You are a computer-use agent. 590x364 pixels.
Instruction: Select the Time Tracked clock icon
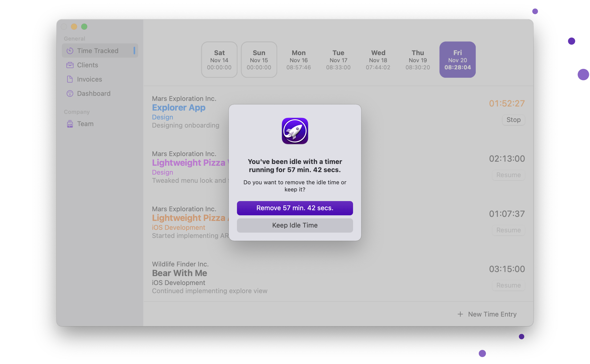70,51
